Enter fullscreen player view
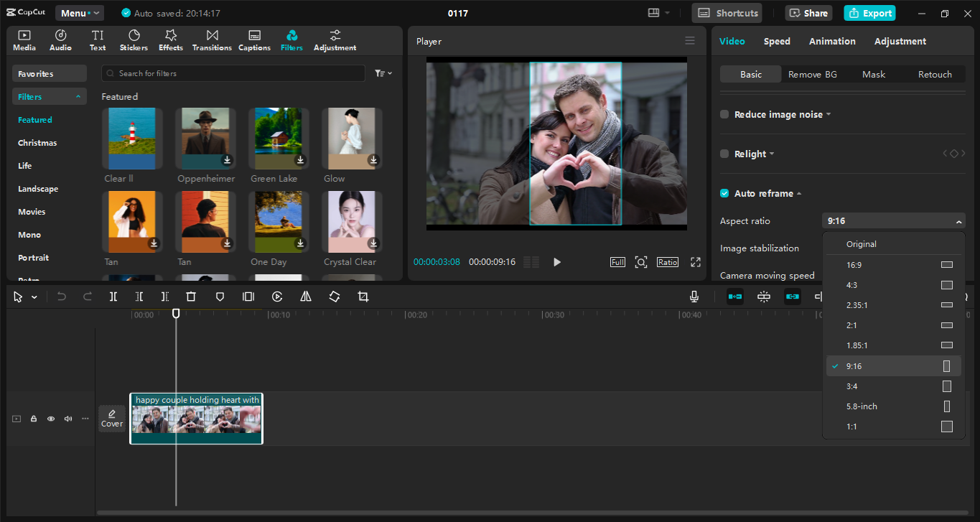Image resolution: width=980 pixels, height=522 pixels. coord(695,262)
